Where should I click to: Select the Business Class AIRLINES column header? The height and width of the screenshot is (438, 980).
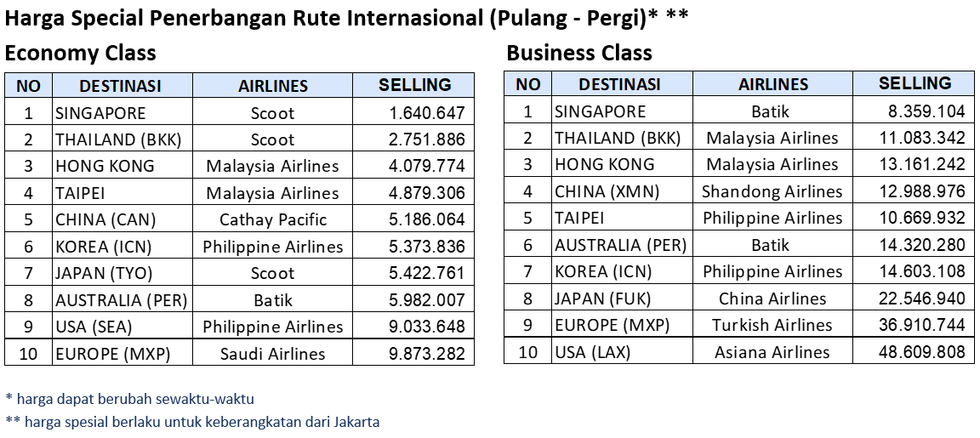click(x=773, y=84)
